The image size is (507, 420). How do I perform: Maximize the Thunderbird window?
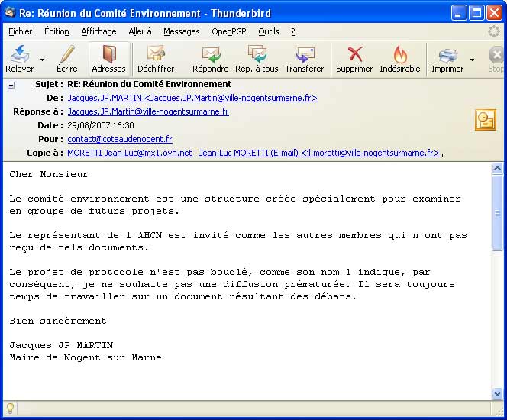tap(476, 13)
